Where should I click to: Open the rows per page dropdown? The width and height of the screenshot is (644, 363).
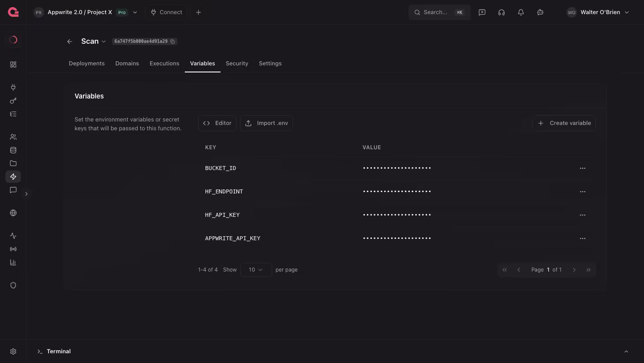(x=256, y=270)
